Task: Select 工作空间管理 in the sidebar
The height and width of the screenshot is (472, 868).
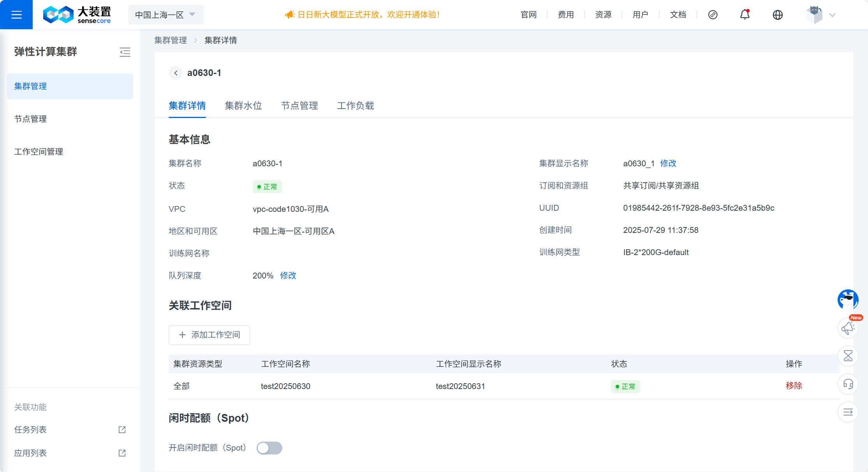Action: [x=39, y=152]
